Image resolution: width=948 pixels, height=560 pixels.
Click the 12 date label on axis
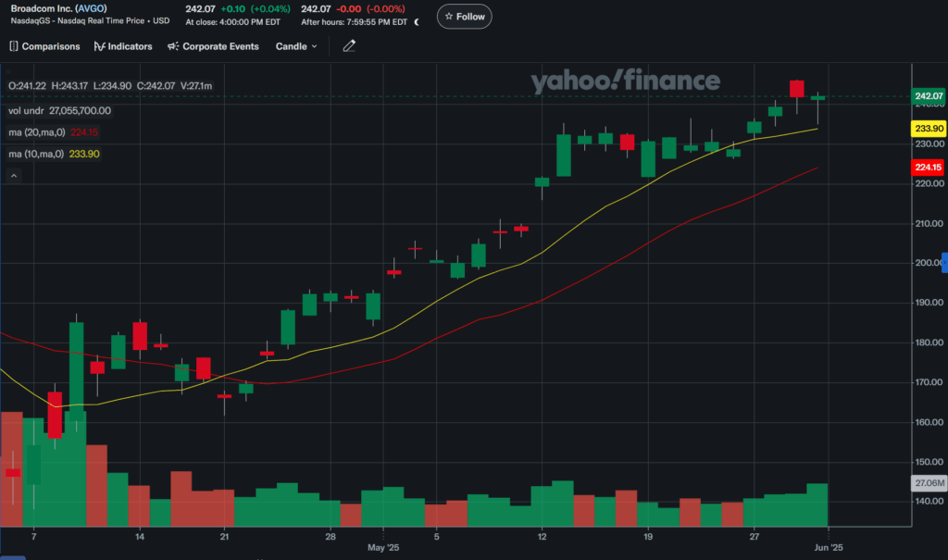[542, 537]
